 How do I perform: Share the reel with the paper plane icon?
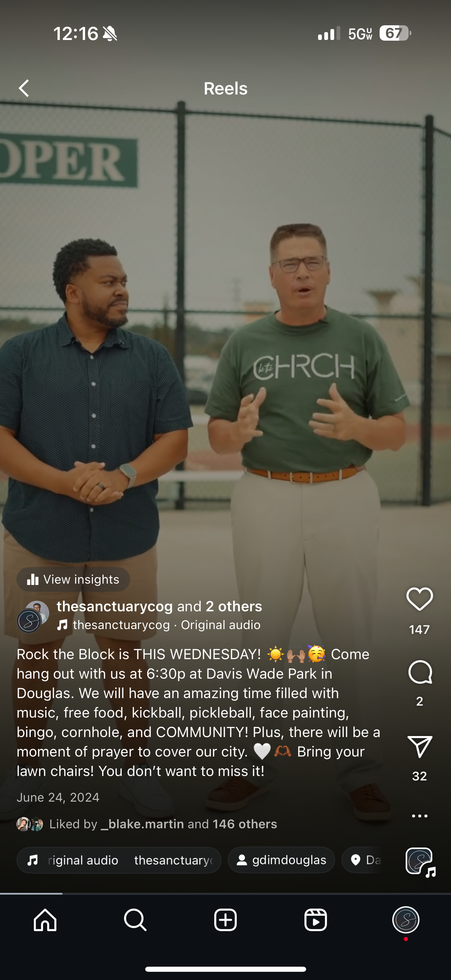[x=420, y=747]
